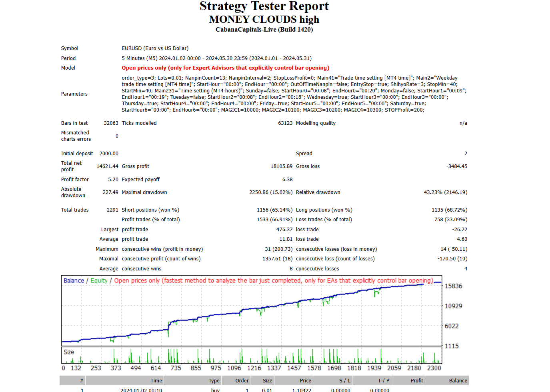Image resolution: width=550 pixels, height=392 pixels.
Task: Click the Strategy Tester Report title
Action: 264,6
